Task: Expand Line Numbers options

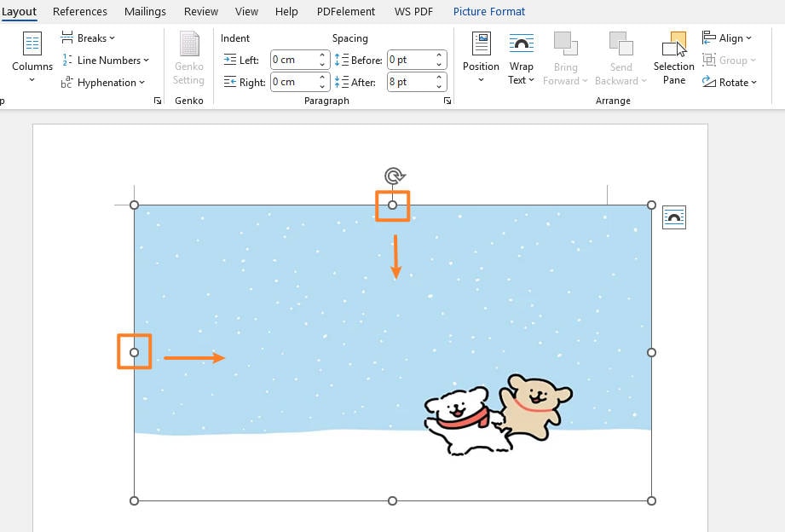Action: (x=105, y=61)
